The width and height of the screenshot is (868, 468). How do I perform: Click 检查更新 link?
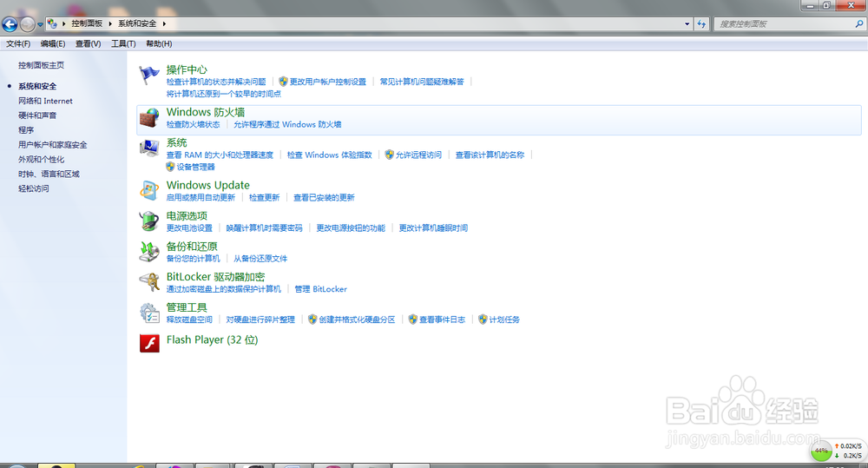click(264, 198)
